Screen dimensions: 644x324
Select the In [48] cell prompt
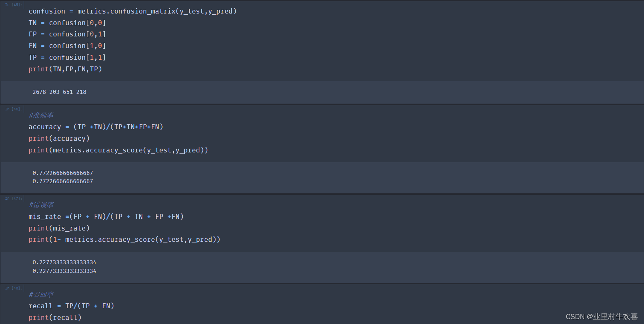[13, 288]
